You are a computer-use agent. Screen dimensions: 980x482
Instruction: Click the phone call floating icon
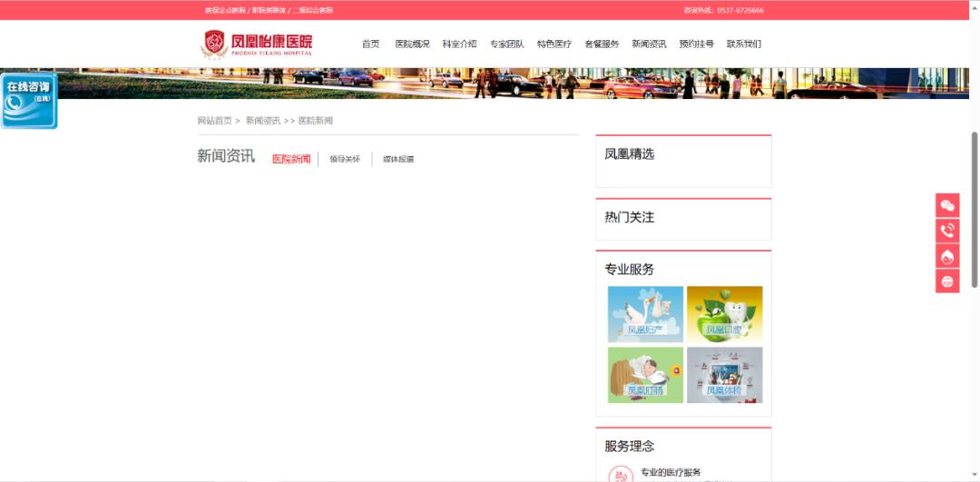click(946, 231)
